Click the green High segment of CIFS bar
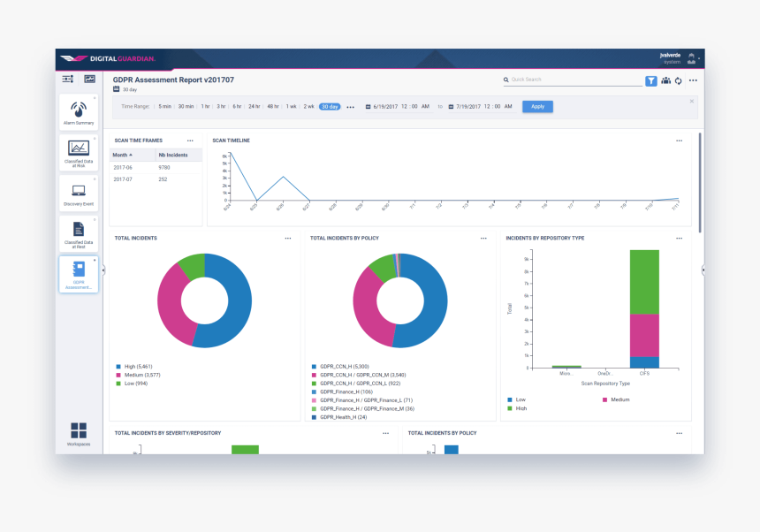Screen dimensions: 760x532 pos(644,282)
